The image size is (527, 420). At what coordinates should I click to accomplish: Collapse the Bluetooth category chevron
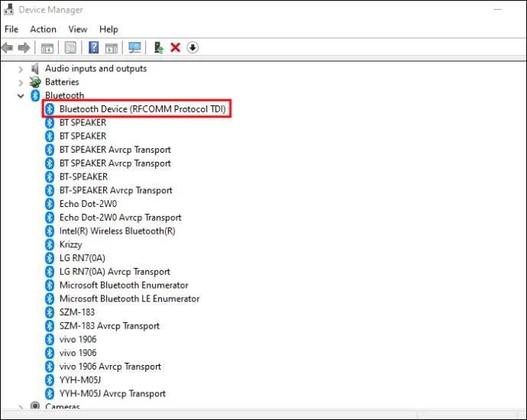pos(21,96)
